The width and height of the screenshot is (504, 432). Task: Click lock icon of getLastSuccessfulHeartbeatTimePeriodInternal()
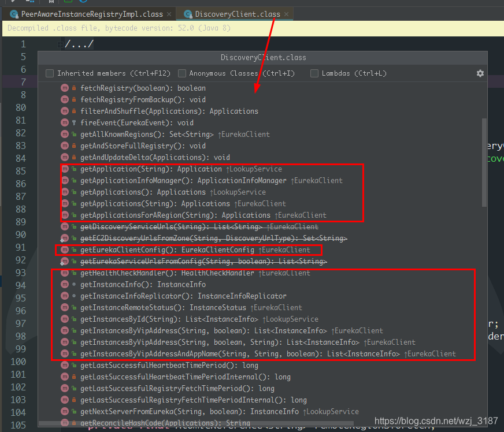(74, 377)
